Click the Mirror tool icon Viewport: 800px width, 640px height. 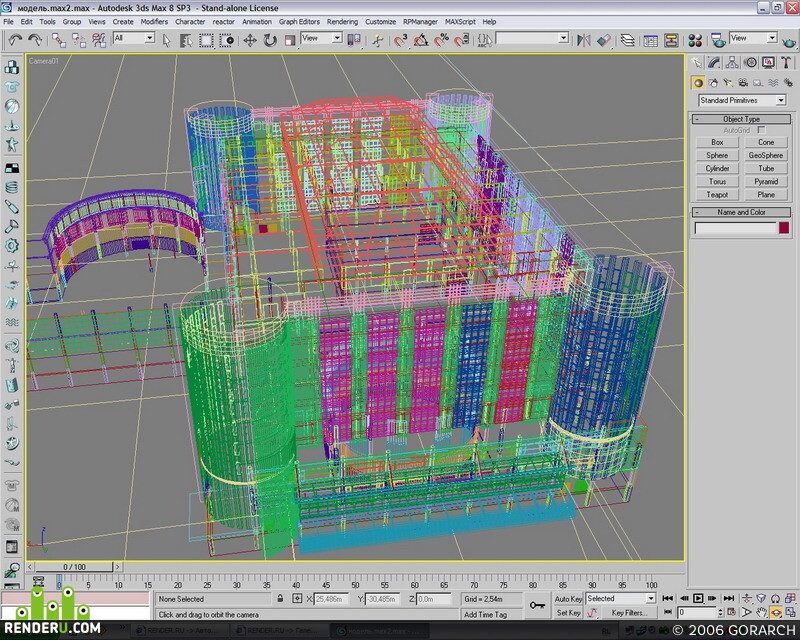point(584,40)
